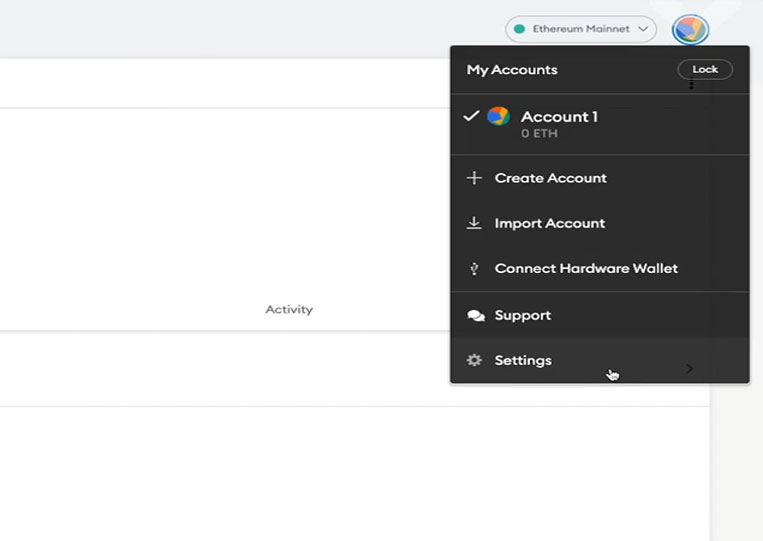This screenshot has width=763, height=541.
Task: Click the Lock button
Action: click(705, 70)
